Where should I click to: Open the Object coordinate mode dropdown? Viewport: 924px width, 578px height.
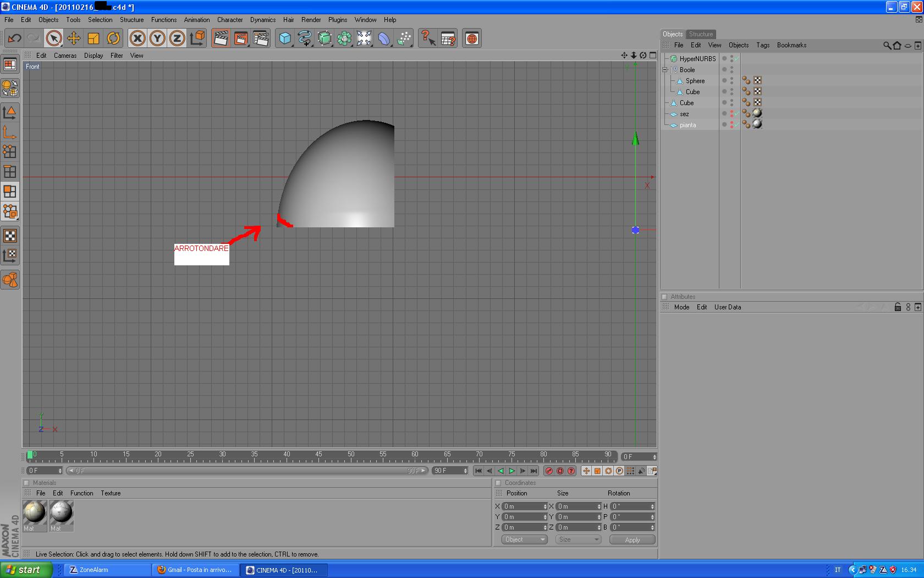(524, 539)
